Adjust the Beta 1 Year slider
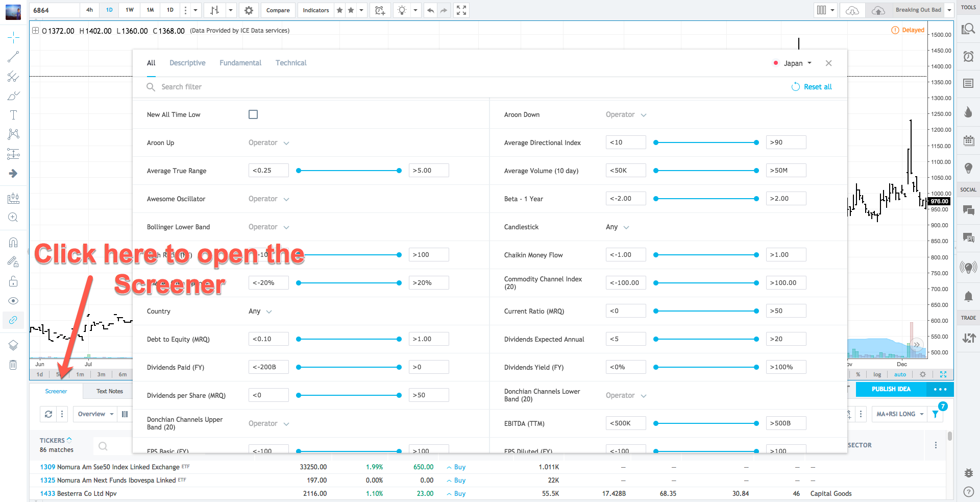 tap(706, 199)
